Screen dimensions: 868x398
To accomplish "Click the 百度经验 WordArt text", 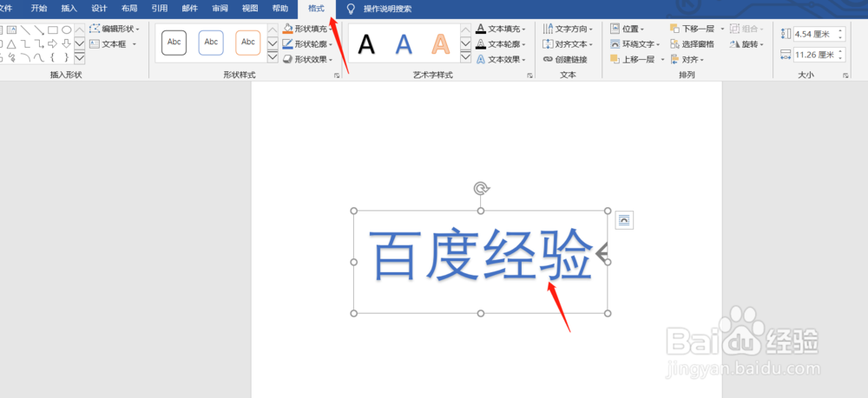I will pyautogui.click(x=480, y=255).
